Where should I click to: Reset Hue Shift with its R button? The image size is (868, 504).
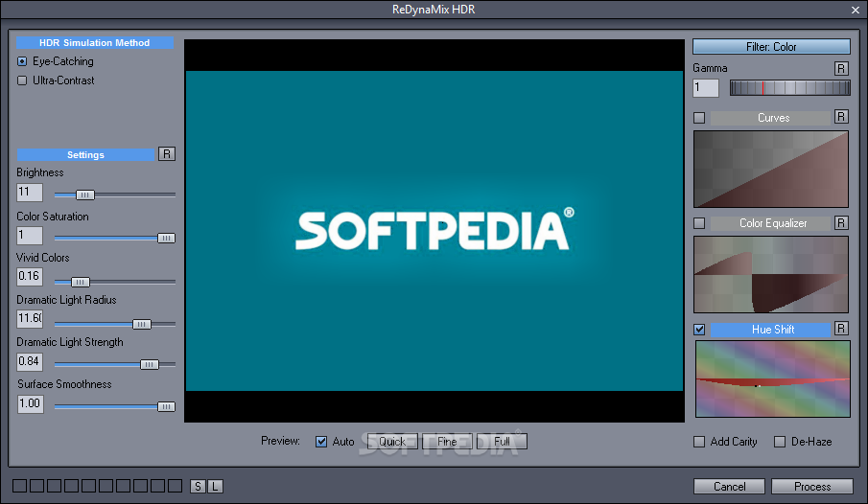click(841, 329)
